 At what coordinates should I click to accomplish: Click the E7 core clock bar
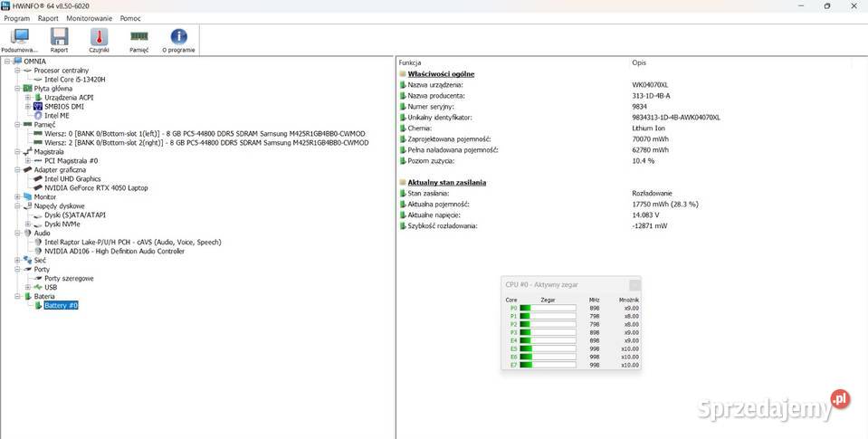coord(548,366)
